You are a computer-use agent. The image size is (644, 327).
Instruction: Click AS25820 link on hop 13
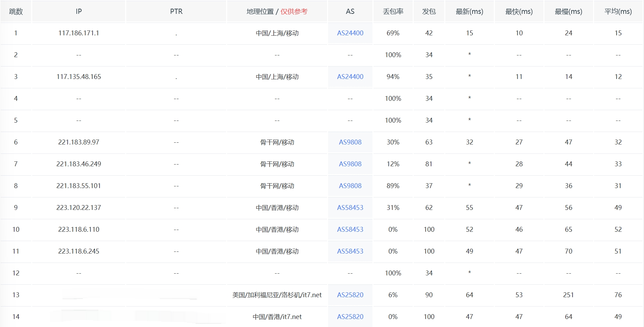(350, 295)
